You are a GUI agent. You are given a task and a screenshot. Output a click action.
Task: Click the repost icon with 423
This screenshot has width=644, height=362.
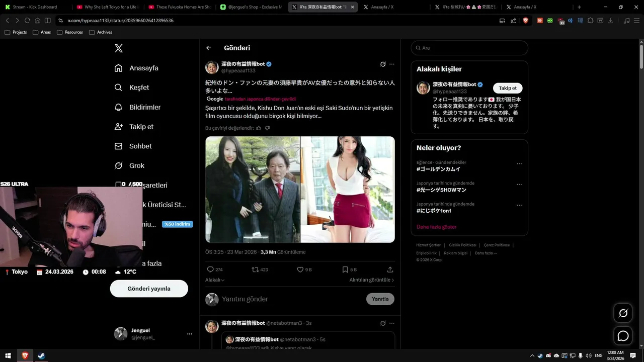tap(255, 269)
